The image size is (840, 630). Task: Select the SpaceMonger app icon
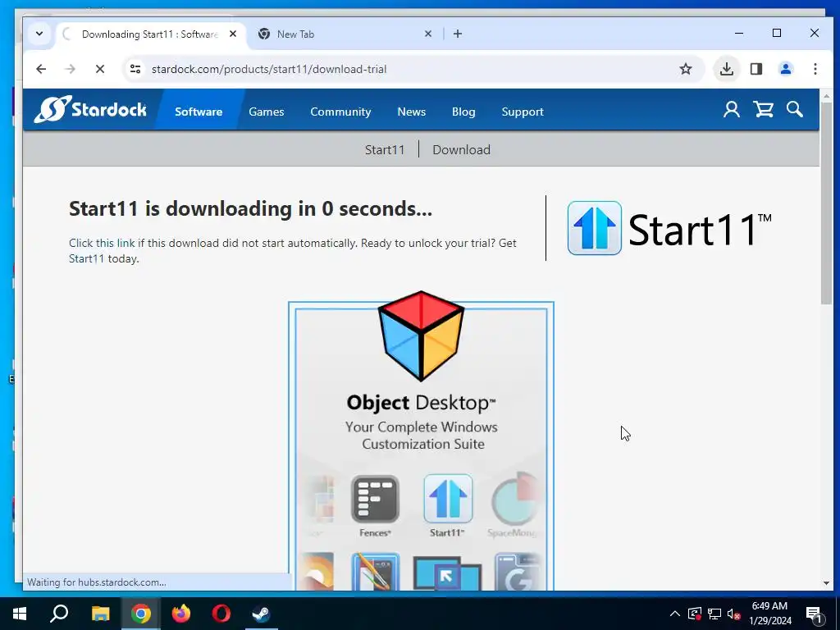(515, 499)
